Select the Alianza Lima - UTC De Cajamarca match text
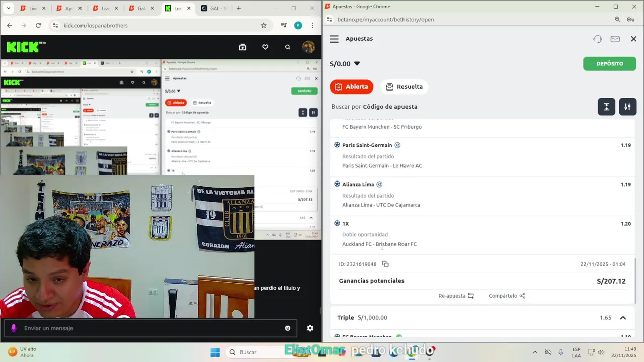This screenshot has width=644, height=362. click(381, 205)
